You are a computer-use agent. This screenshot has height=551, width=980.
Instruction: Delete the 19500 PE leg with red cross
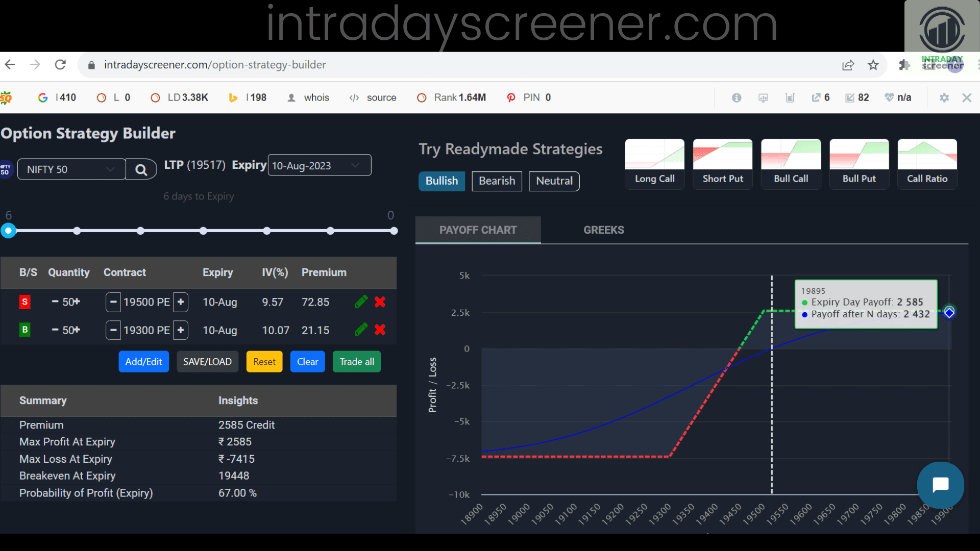(x=380, y=302)
